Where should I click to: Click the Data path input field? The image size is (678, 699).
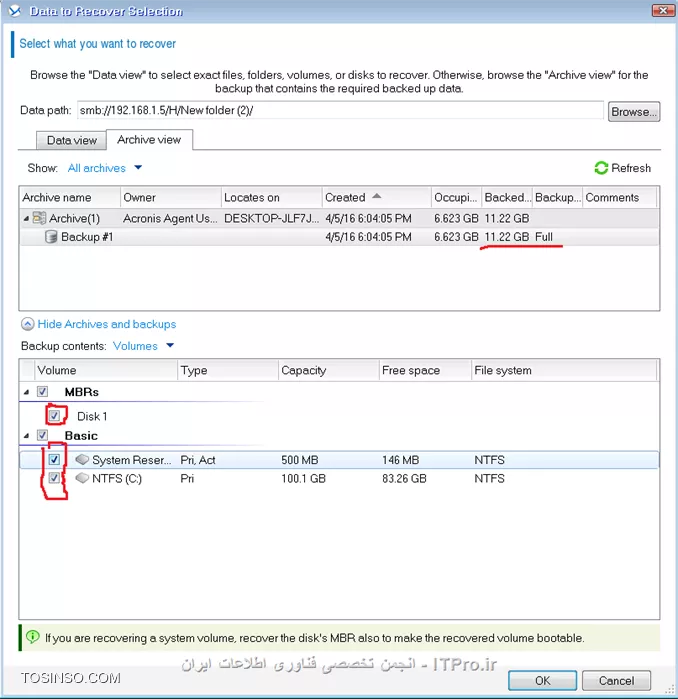[340, 110]
